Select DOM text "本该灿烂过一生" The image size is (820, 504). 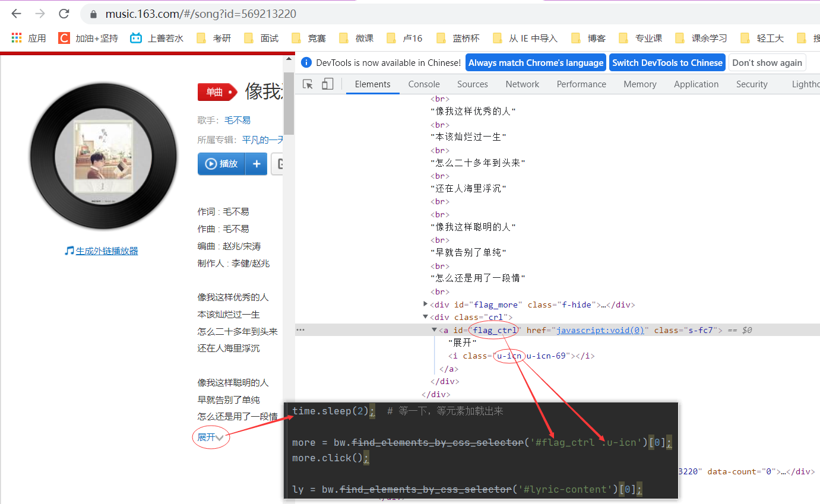[x=468, y=137]
